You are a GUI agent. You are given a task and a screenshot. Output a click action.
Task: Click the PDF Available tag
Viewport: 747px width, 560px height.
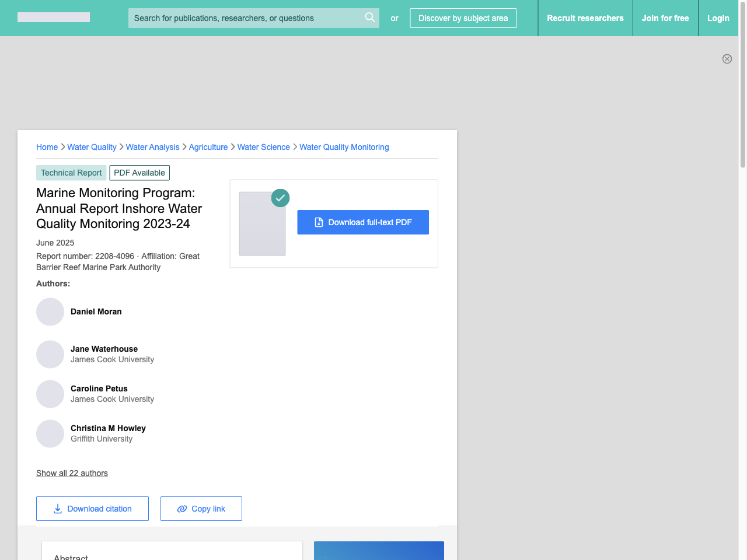click(x=139, y=173)
